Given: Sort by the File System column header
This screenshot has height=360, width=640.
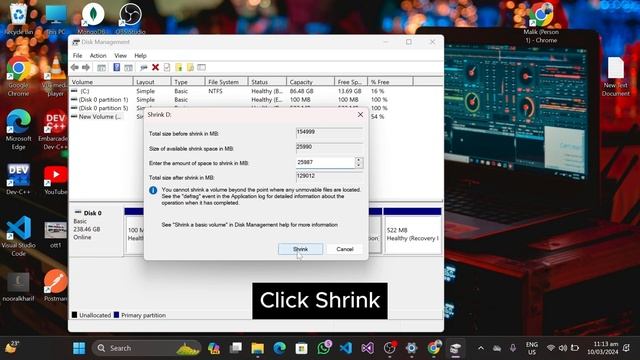Looking at the screenshot, I should (227, 82).
